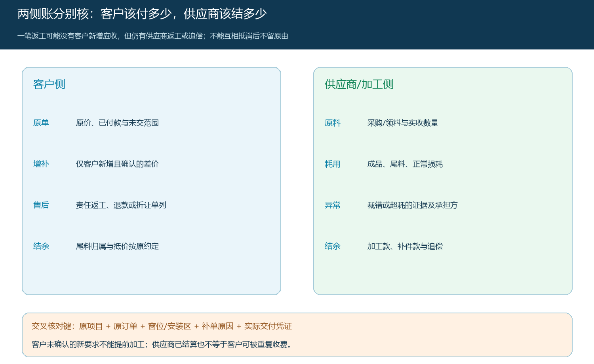Viewport: 594px width, 364px height.
Task: Select the 异常 label
Action: coord(333,205)
